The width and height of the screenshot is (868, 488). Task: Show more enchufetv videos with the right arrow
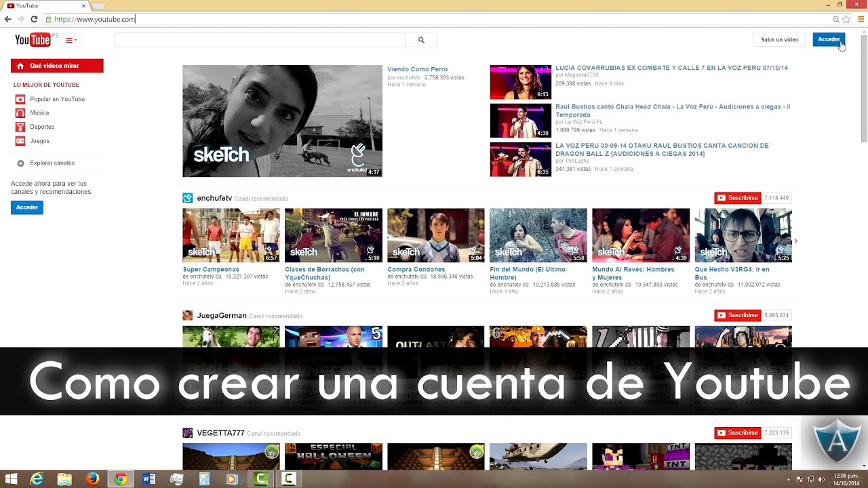click(796, 241)
